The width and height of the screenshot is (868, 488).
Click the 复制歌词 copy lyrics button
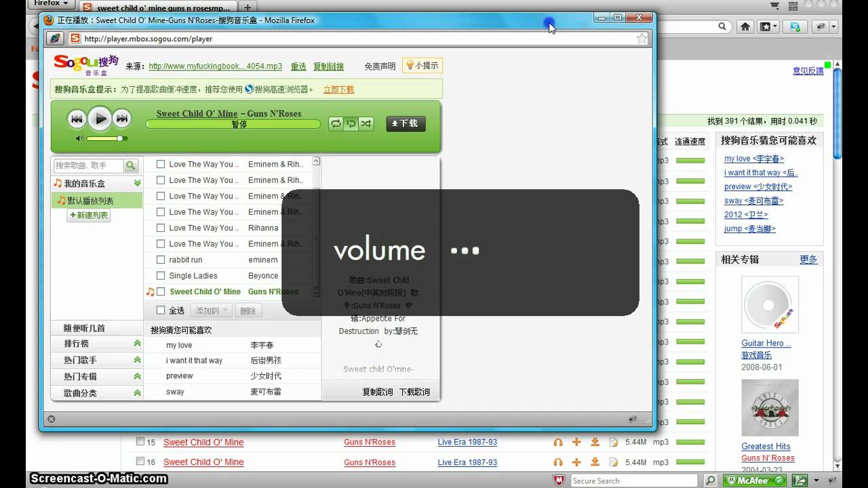tap(378, 392)
